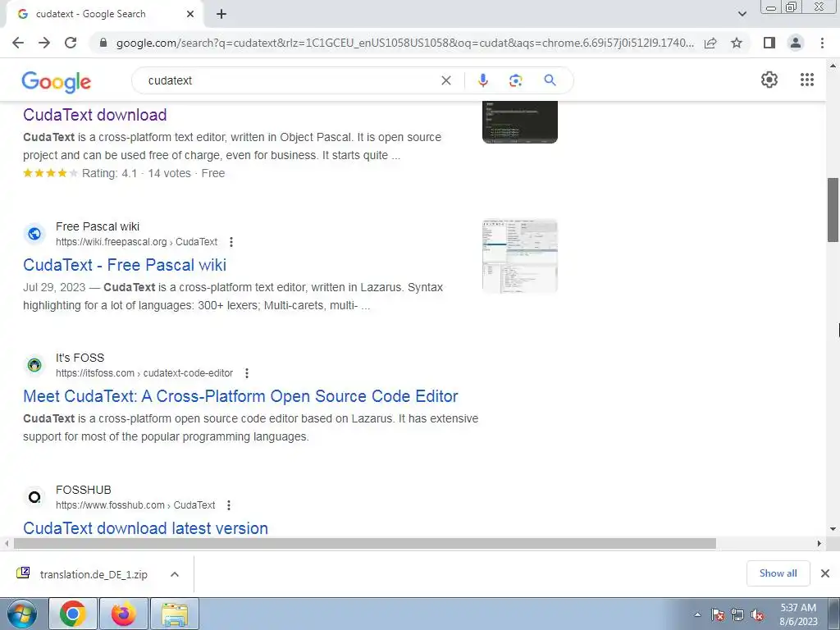Click the browser back arrow
The image size is (840, 630).
18,43
